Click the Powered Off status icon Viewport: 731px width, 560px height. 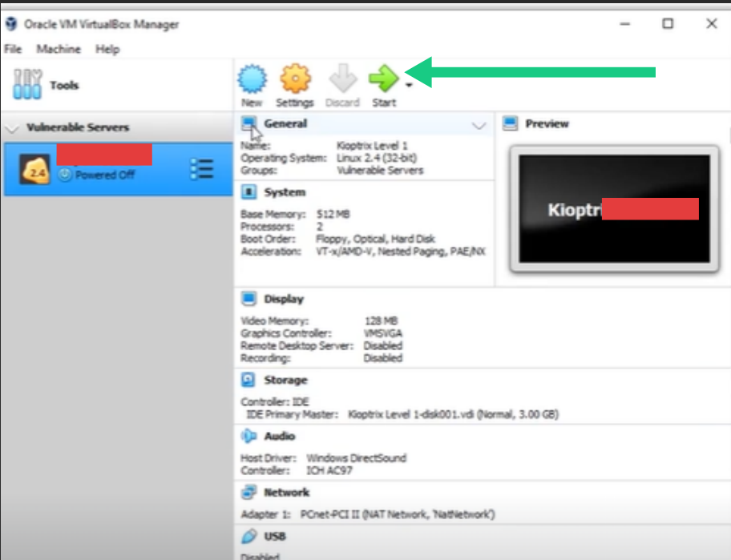tap(65, 175)
